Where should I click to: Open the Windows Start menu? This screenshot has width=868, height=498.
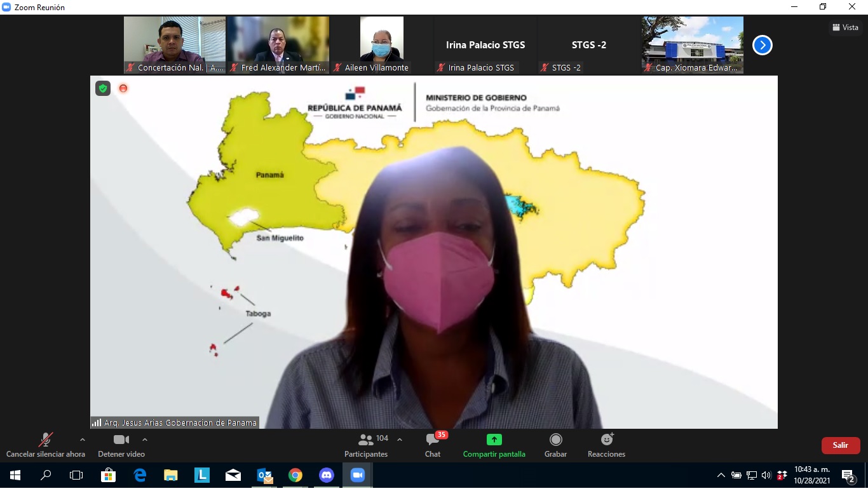click(x=15, y=475)
